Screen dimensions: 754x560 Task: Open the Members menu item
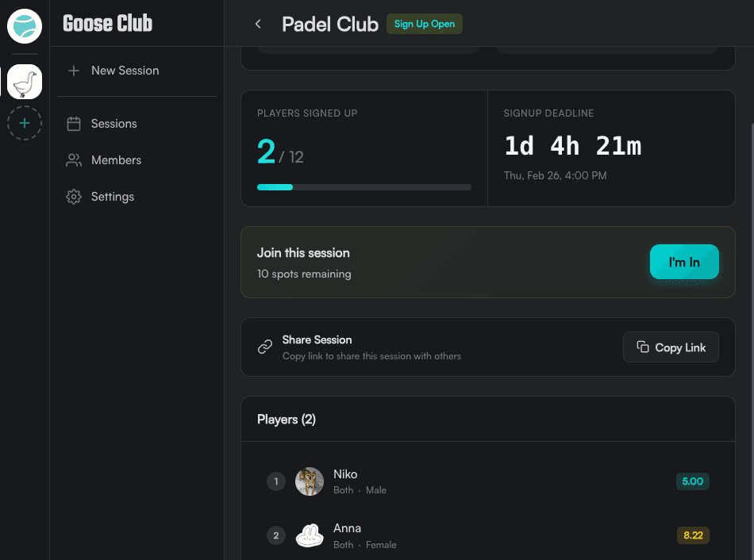(x=116, y=160)
